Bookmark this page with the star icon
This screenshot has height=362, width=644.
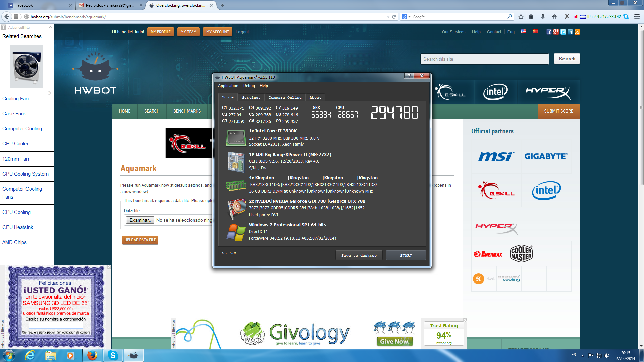point(521,17)
